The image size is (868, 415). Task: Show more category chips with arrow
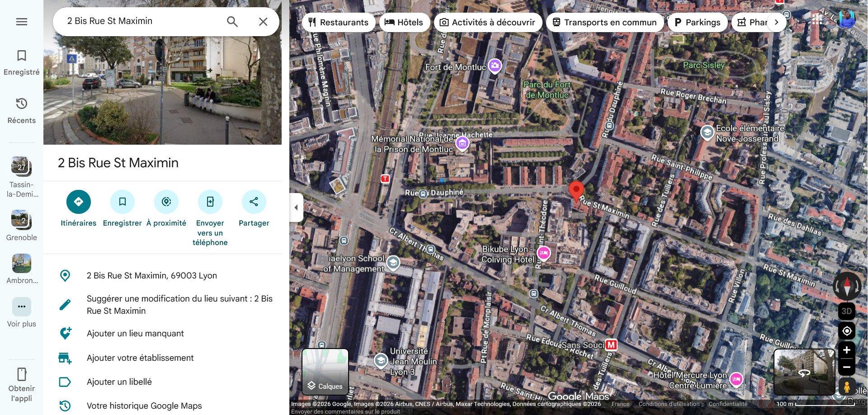776,22
